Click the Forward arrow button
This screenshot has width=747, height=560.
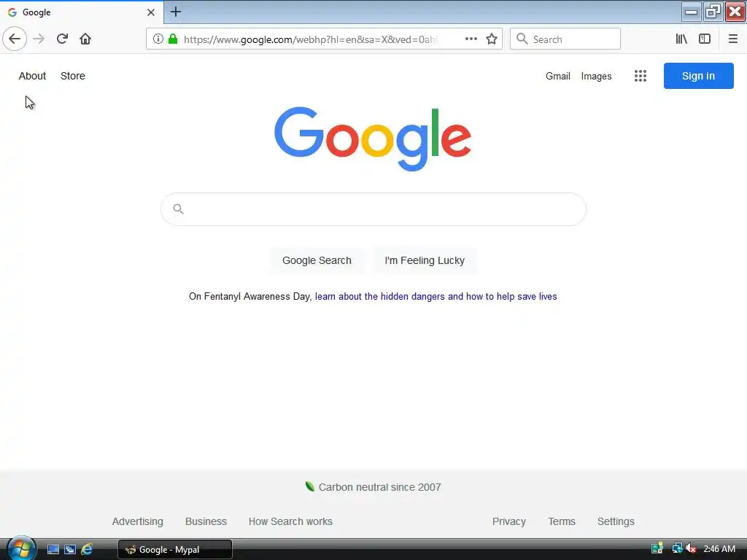[x=39, y=39]
